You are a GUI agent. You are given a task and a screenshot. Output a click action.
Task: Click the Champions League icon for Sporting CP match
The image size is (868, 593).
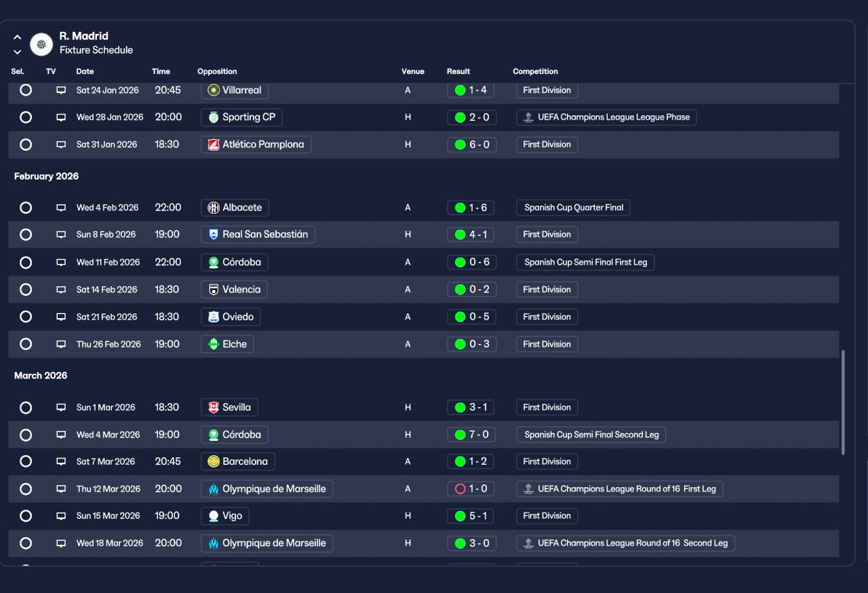[x=529, y=117]
